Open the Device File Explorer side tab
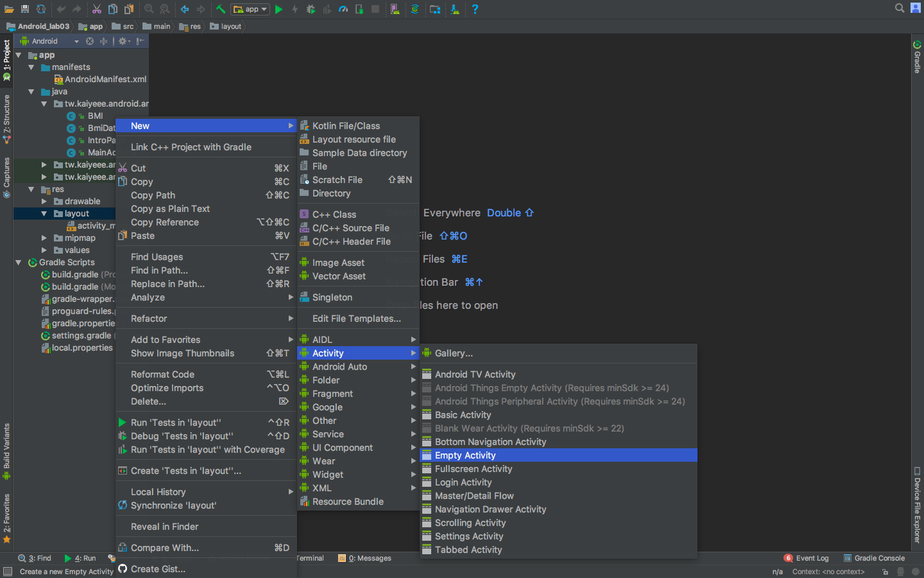 click(x=918, y=505)
